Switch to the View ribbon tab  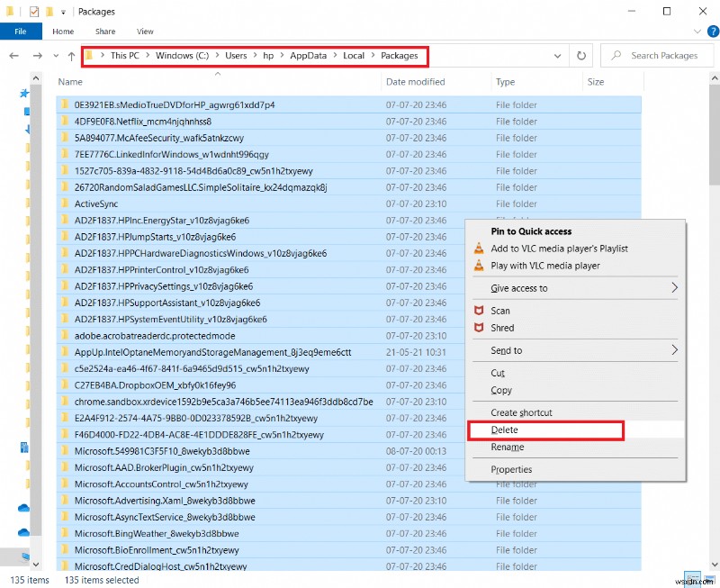tap(145, 32)
